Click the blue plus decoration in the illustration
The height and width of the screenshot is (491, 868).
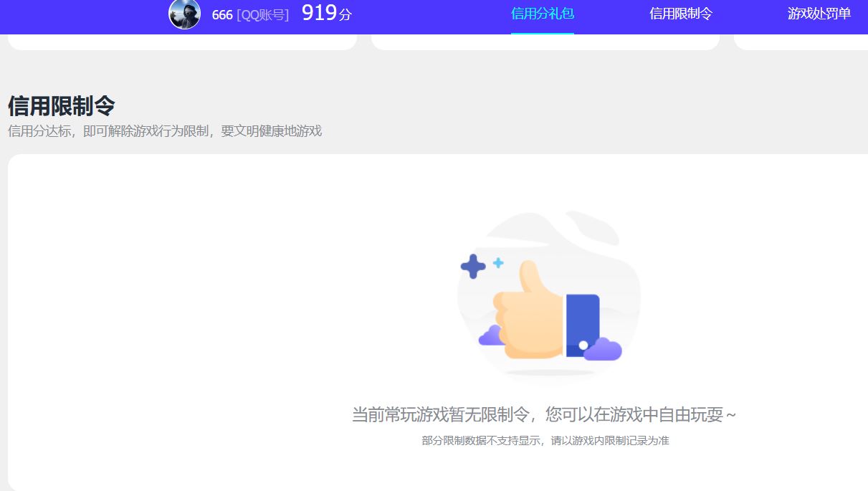pyautogui.click(x=474, y=267)
